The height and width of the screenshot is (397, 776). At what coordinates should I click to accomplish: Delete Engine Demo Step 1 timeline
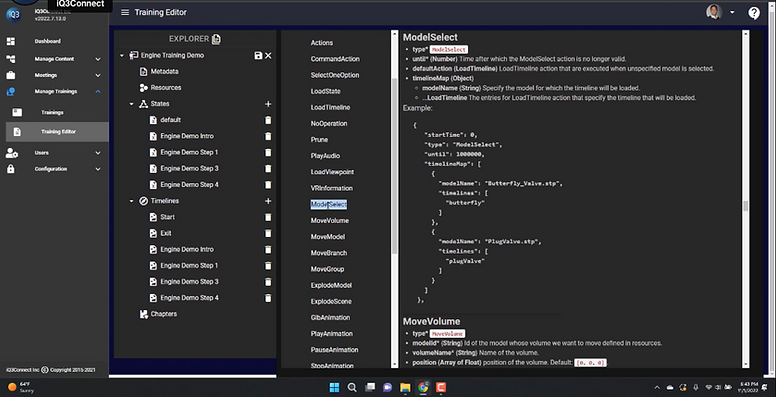click(x=268, y=266)
